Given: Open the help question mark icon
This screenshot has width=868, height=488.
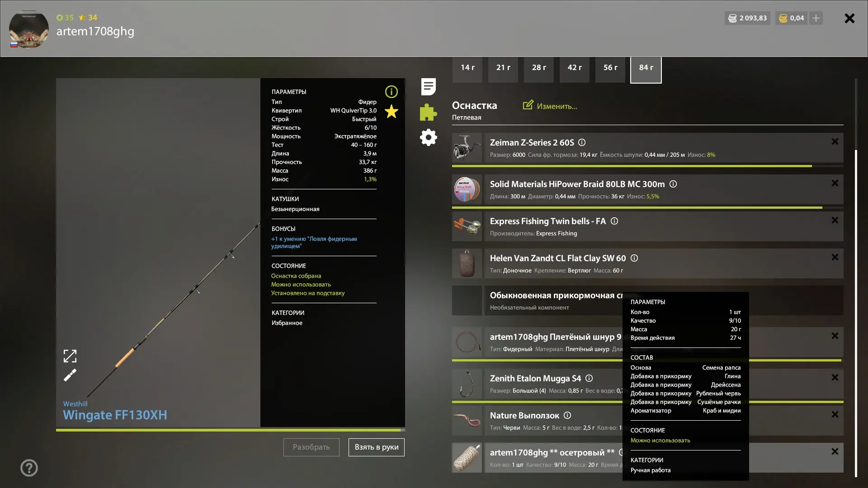Looking at the screenshot, I should (29, 468).
